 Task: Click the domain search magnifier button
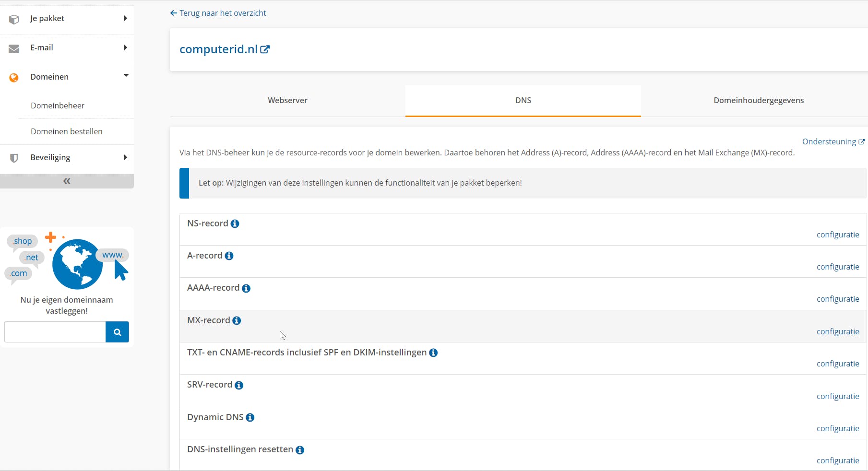click(x=117, y=332)
